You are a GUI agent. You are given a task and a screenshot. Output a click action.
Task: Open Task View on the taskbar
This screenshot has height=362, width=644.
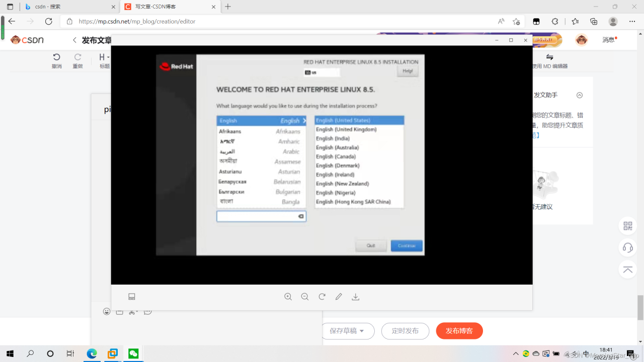[70, 353]
